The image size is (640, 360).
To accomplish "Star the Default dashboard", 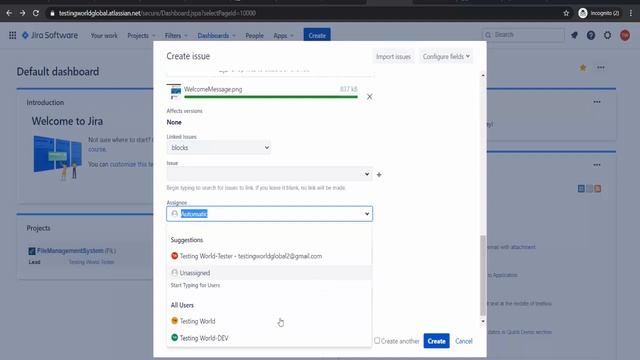I will [583, 68].
